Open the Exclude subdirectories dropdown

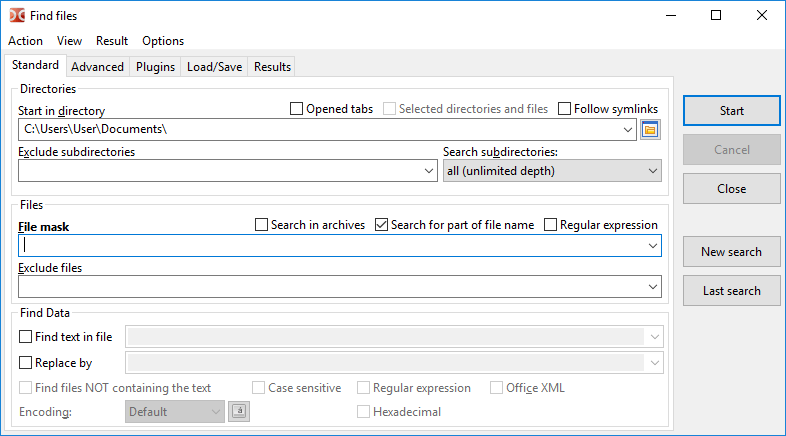pos(429,171)
